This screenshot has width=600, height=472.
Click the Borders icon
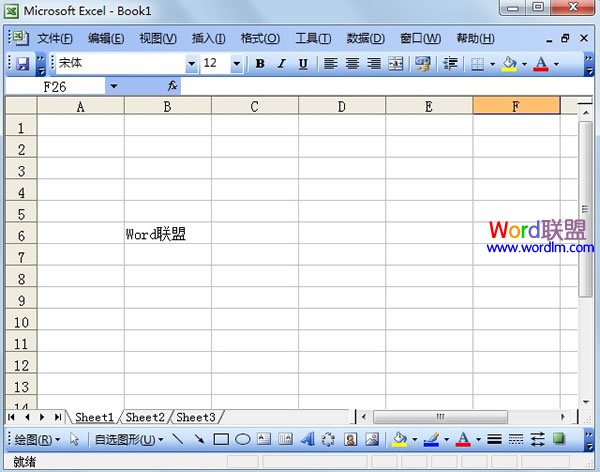(x=477, y=64)
